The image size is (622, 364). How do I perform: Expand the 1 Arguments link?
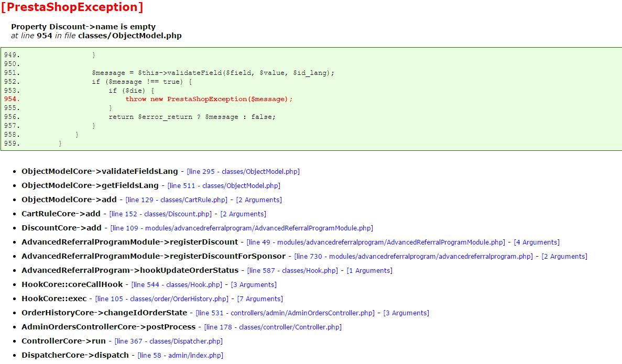[370, 271]
